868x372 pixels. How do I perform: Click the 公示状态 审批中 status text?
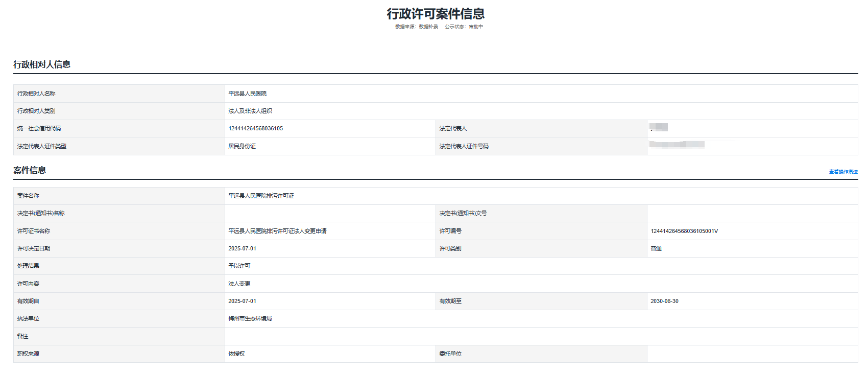464,27
